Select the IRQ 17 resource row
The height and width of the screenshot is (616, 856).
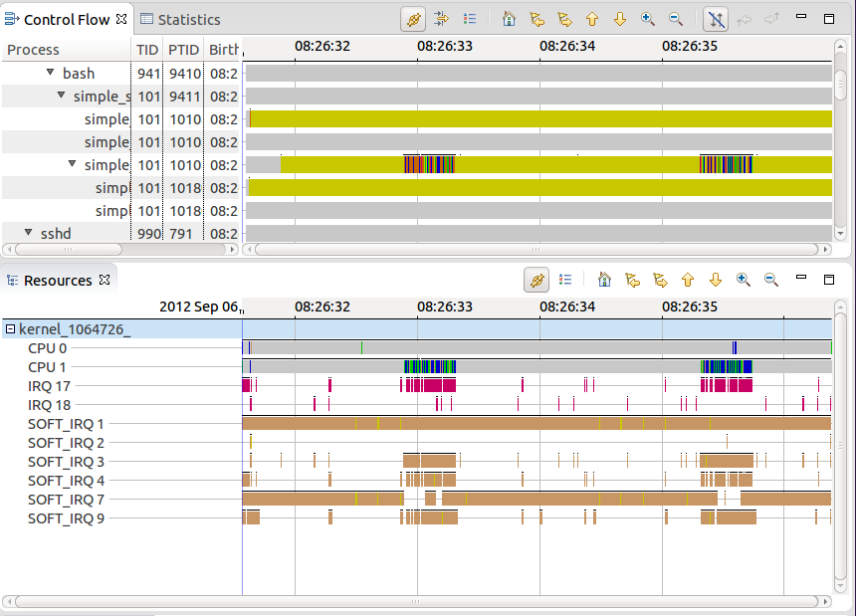point(49,385)
